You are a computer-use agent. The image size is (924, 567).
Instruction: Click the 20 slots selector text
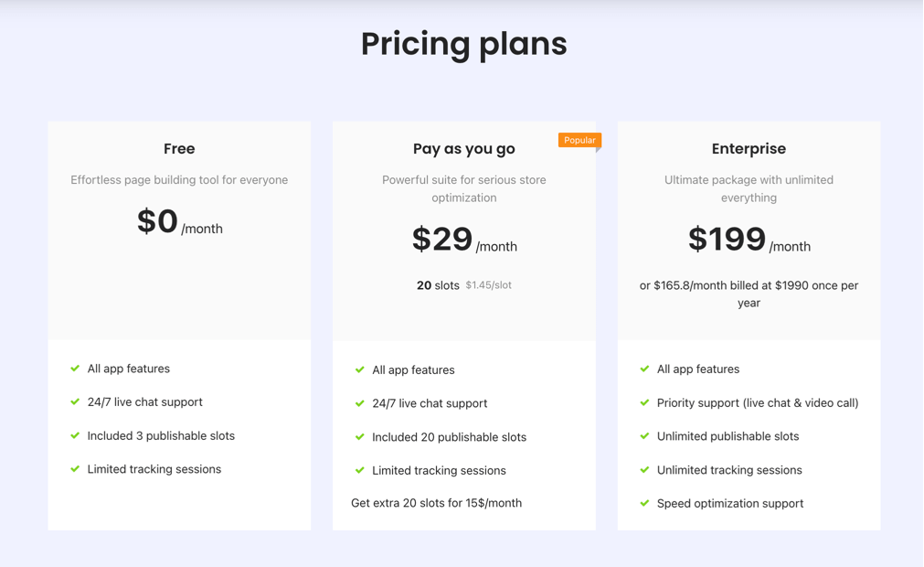pos(438,285)
